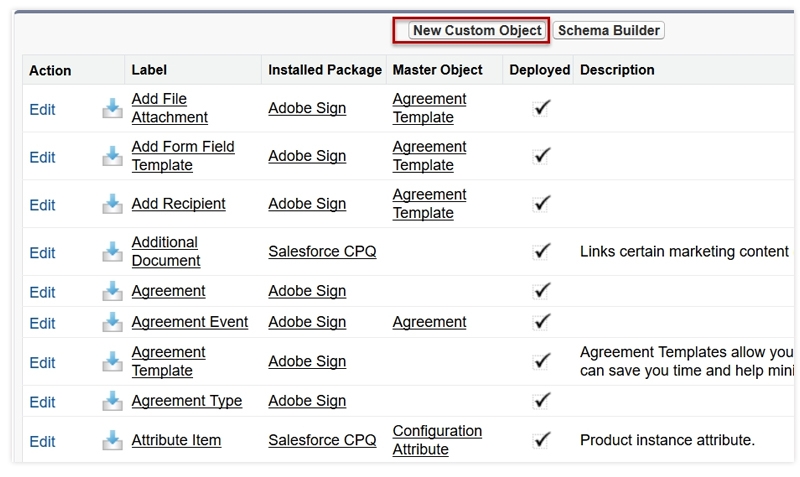Open Schema Builder
Image resolution: width=800 pixels, height=477 pixels.
[x=609, y=31]
